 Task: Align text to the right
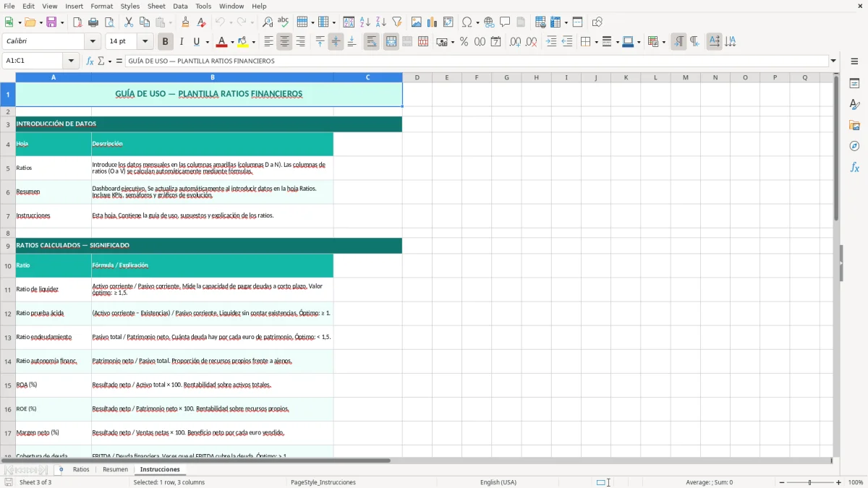click(301, 42)
